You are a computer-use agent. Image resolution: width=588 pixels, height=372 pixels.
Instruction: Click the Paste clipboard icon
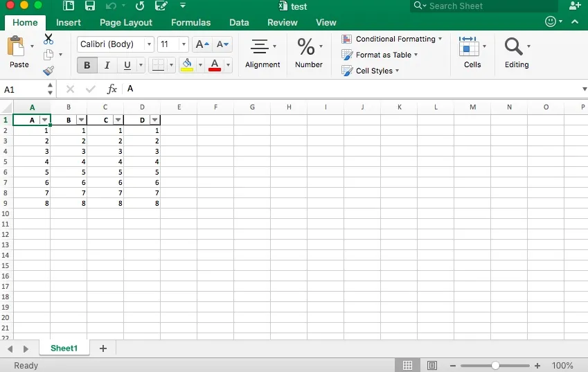point(16,46)
